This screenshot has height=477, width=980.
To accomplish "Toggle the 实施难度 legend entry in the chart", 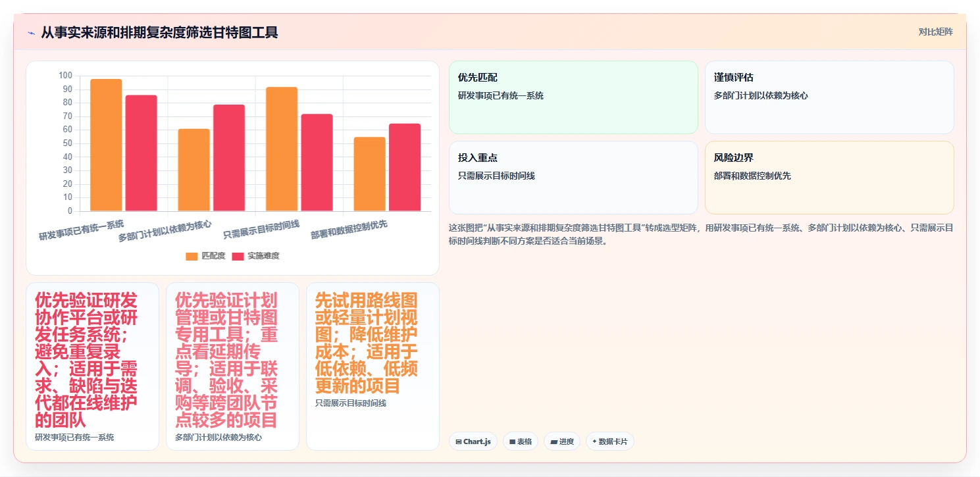I will coord(255,256).
